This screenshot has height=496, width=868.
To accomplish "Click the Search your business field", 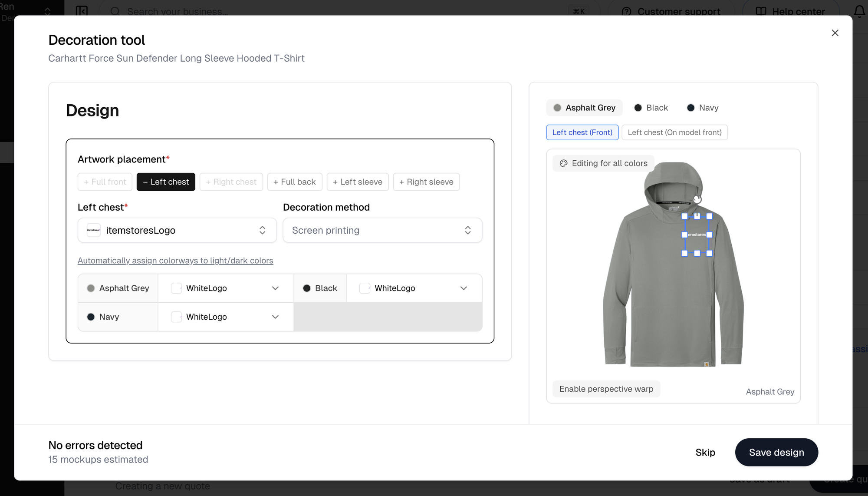I will coord(349,11).
